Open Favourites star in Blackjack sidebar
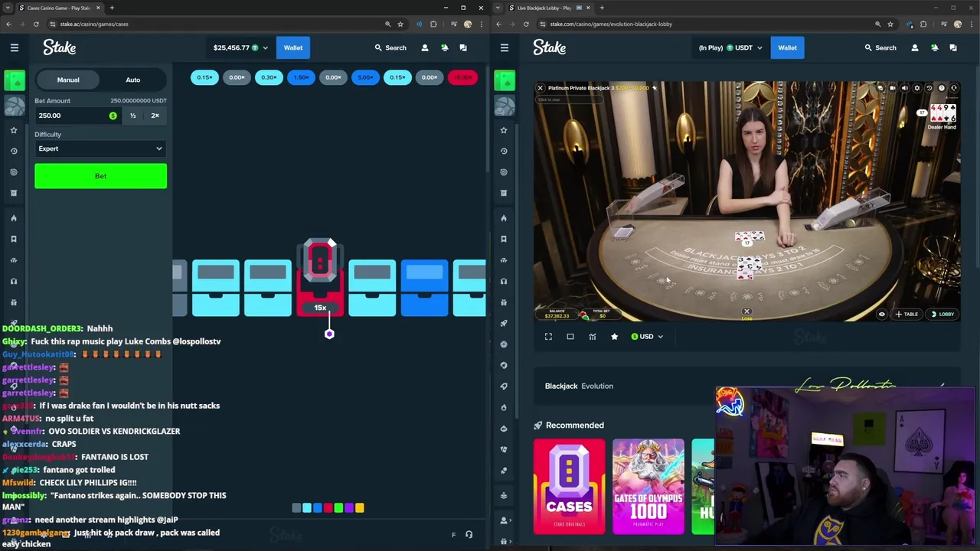 click(504, 130)
